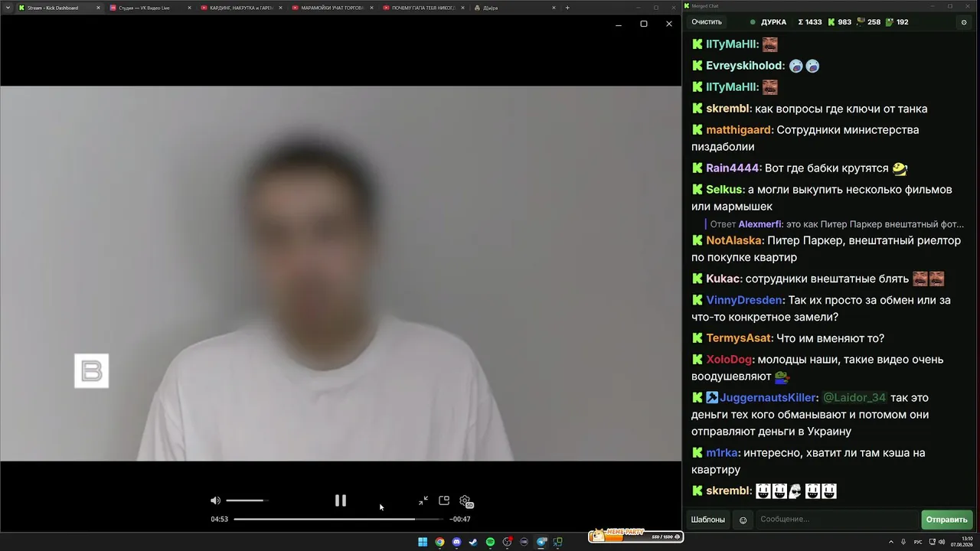Open the КАРДИНГ, НАКРУТКА YouTube tab
This screenshot has width=980, height=551.
(x=240, y=8)
